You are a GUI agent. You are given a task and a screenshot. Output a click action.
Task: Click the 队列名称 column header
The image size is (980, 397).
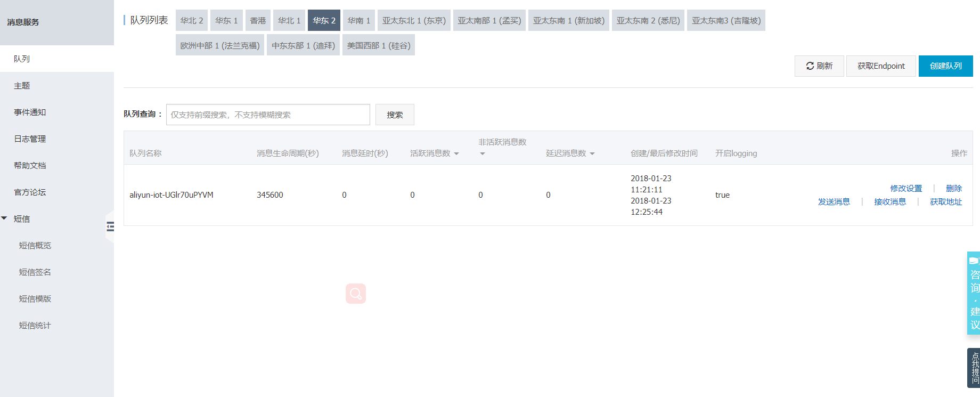tap(145, 153)
